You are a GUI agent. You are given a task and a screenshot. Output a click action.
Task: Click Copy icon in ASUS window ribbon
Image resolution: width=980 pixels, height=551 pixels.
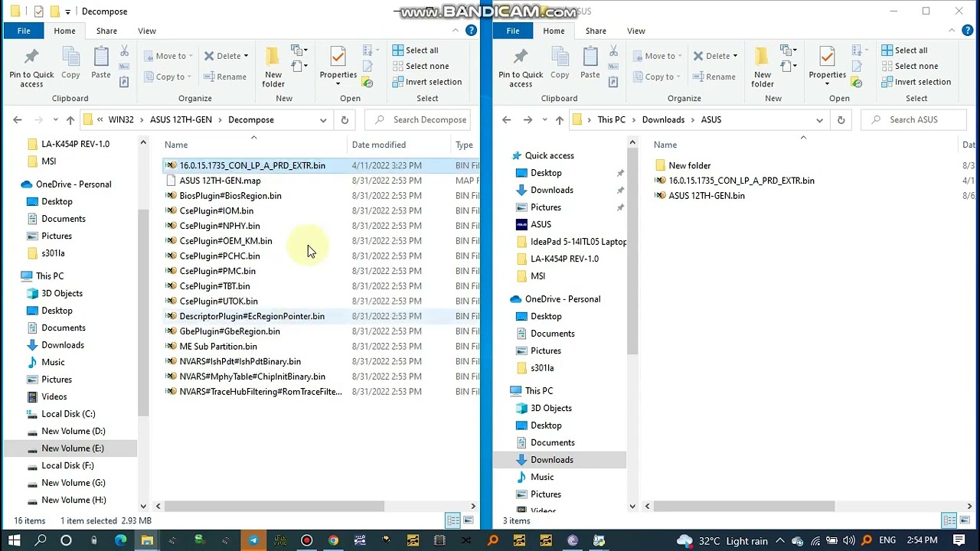(560, 64)
